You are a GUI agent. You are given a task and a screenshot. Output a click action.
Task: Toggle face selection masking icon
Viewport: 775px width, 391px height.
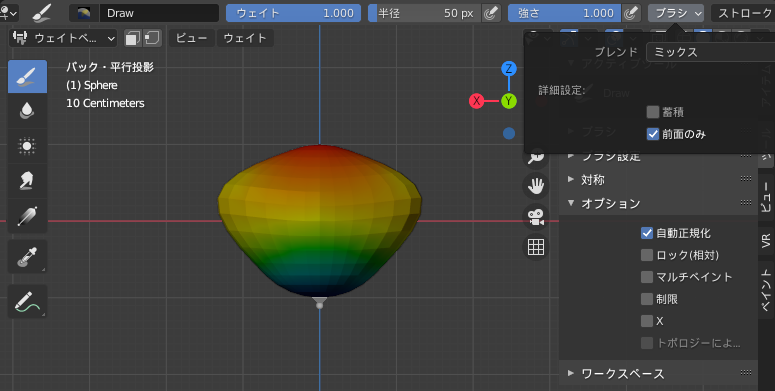click(132, 38)
